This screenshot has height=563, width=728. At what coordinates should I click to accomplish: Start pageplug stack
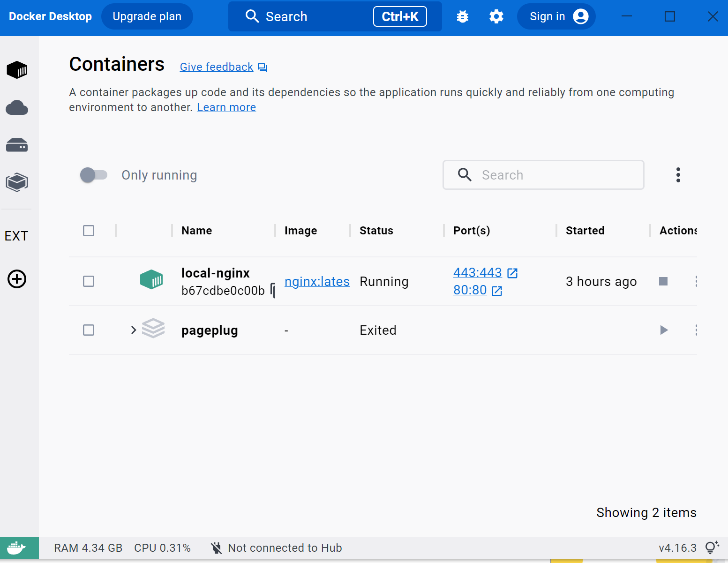pos(664,330)
